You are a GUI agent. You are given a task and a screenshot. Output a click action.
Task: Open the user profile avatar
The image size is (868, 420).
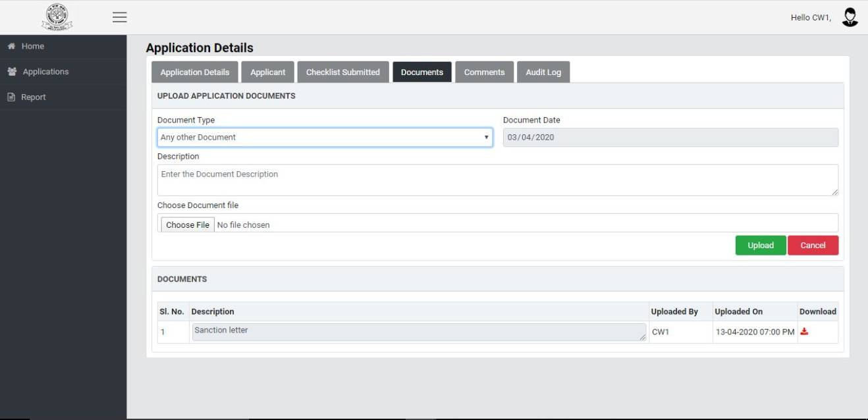pyautogui.click(x=850, y=18)
